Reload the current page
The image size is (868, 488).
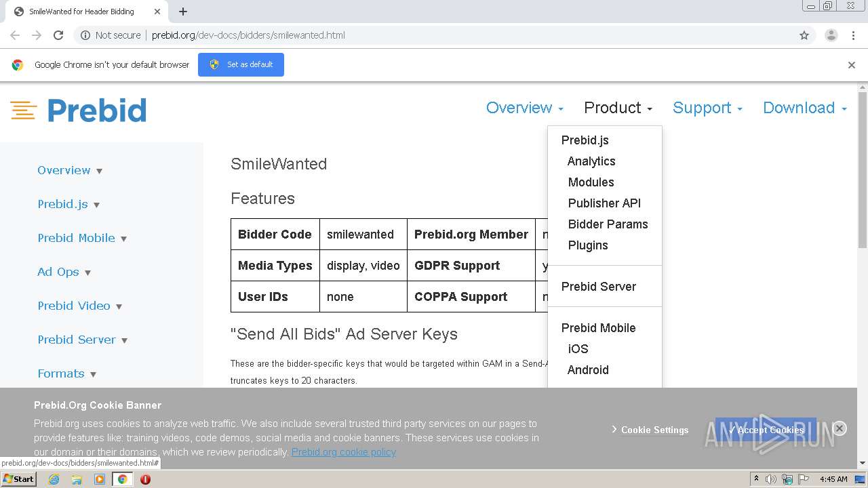coord(58,35)
